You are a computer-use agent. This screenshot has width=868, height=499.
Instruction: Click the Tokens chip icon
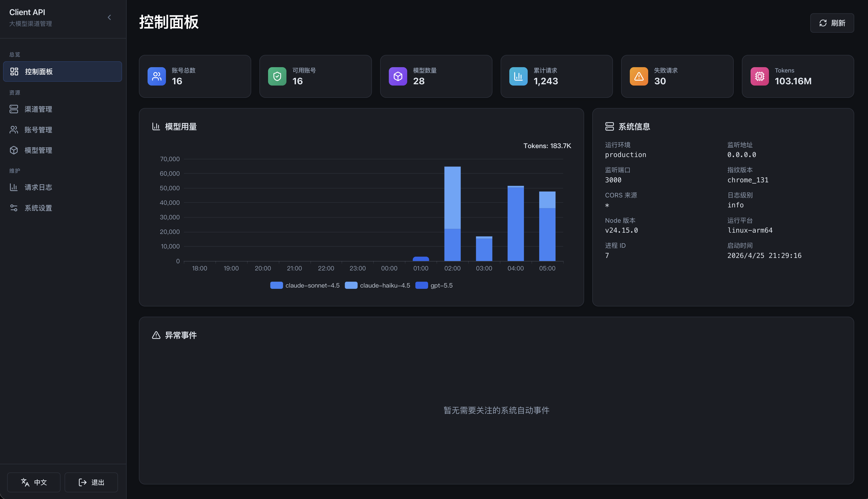click(759, 76)
